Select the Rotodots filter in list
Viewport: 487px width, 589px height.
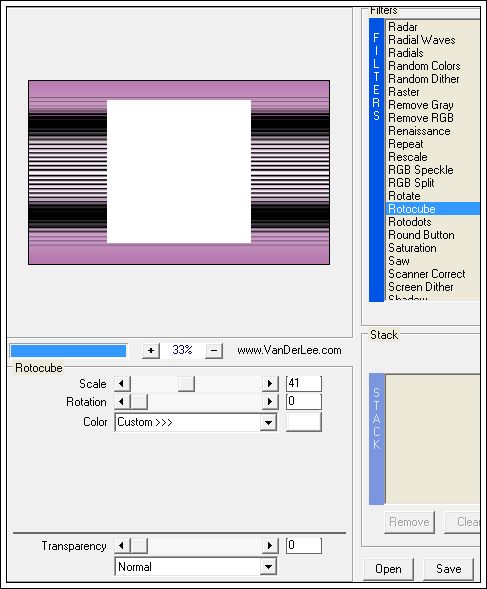point(410,222)
